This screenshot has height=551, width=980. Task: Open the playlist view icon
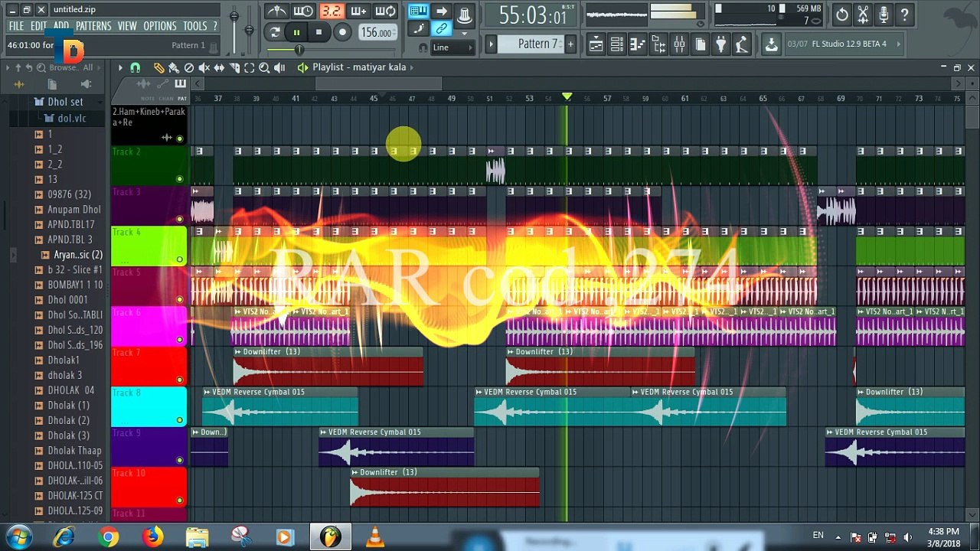596,44
